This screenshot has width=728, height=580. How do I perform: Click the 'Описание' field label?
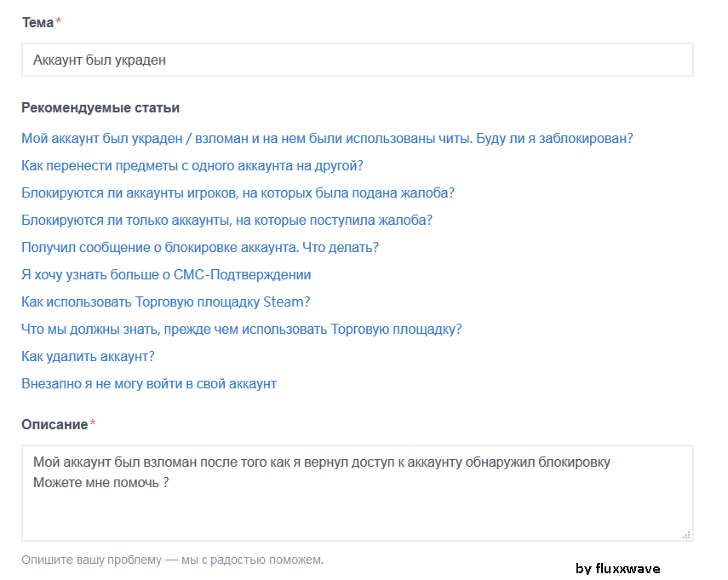point(54,424)
